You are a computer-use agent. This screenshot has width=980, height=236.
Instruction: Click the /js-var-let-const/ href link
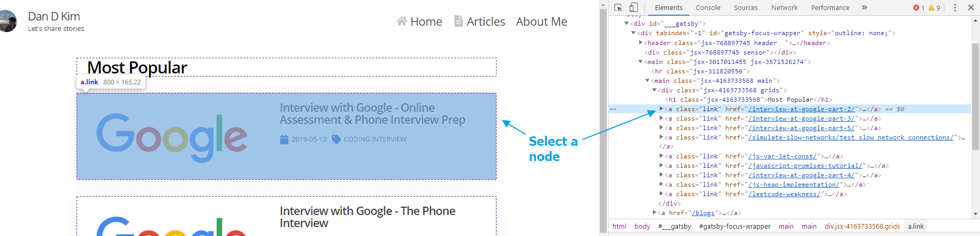782,156
